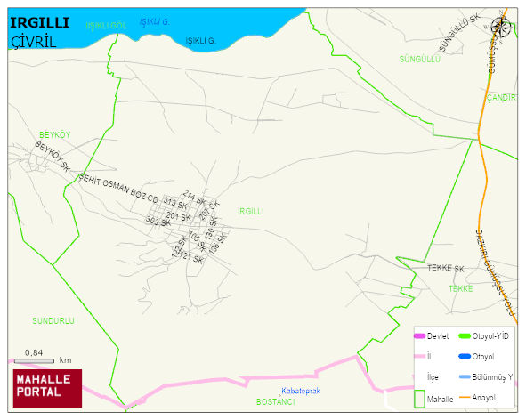Click the ŞEHİT OSMAN BOZ CD label
Viewport: 526px width, 420px height.
(118, 188)
